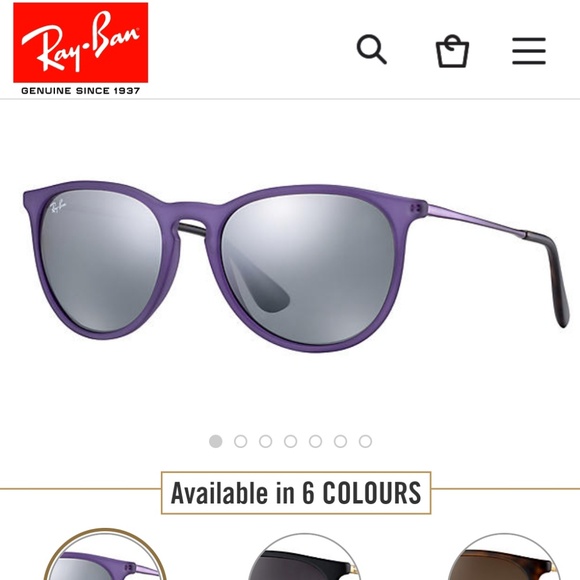This screenshot has width=580, height=580.
Task: Click the left lens Ray-Ban logo
Action: [x=58, y=206]
